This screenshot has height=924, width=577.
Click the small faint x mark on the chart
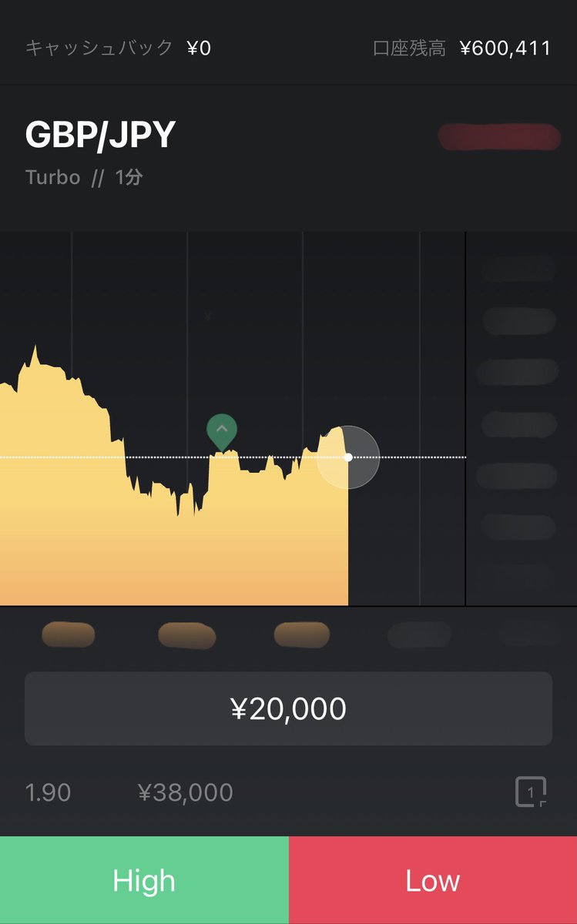(207, 316)
